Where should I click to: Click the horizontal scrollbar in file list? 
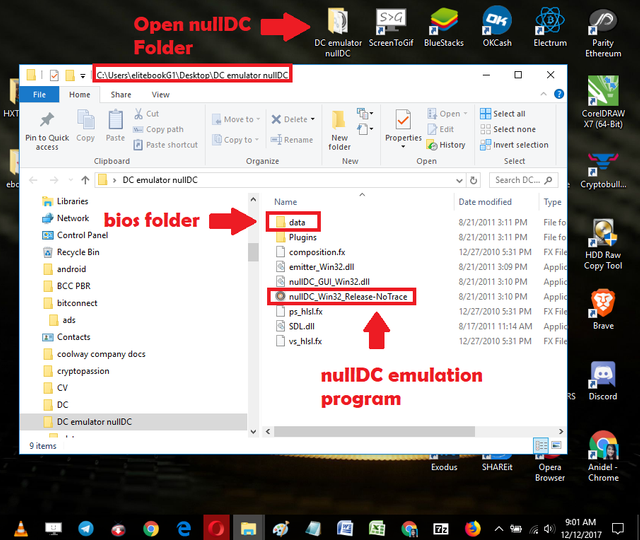pos(374,431)
